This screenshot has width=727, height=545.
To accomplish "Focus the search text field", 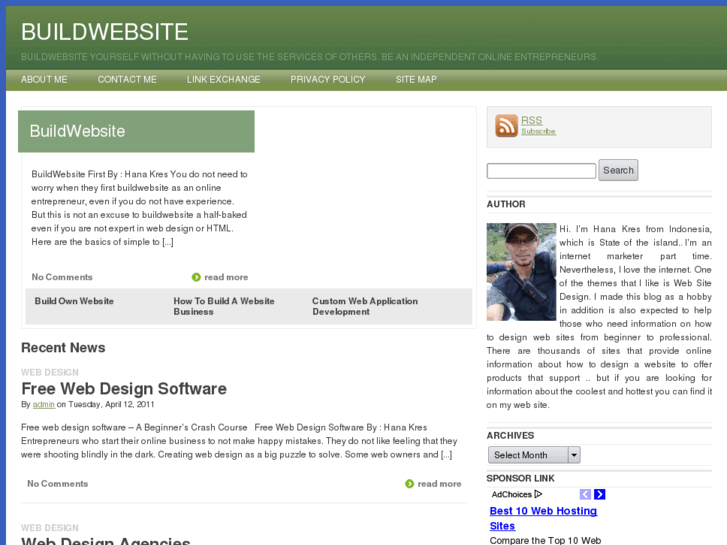I will (541, 171).
